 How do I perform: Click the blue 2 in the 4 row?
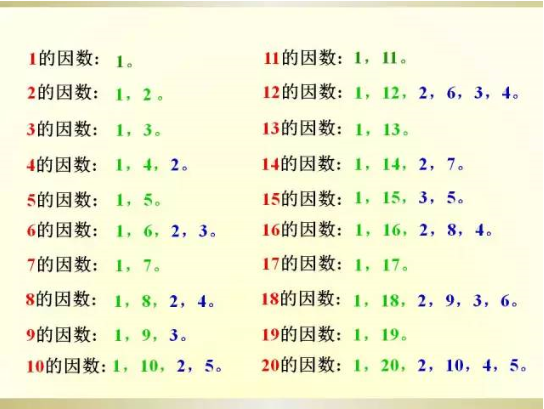[175, 164]
